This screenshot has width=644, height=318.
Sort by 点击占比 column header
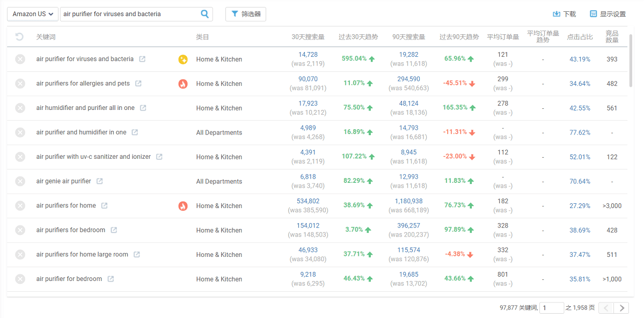coord(580,37)
